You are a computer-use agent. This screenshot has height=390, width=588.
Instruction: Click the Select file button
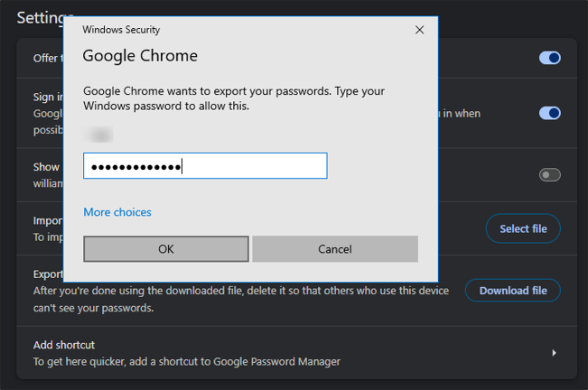point(523,228)
